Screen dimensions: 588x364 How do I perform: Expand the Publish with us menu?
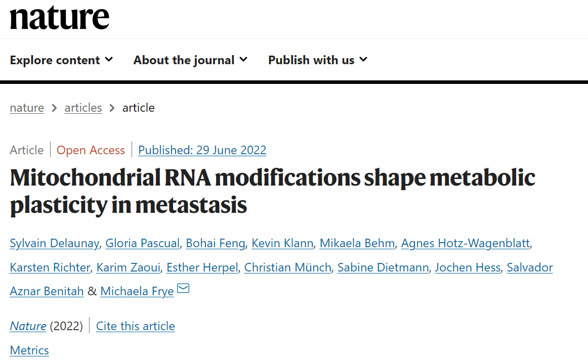point(318,60)
